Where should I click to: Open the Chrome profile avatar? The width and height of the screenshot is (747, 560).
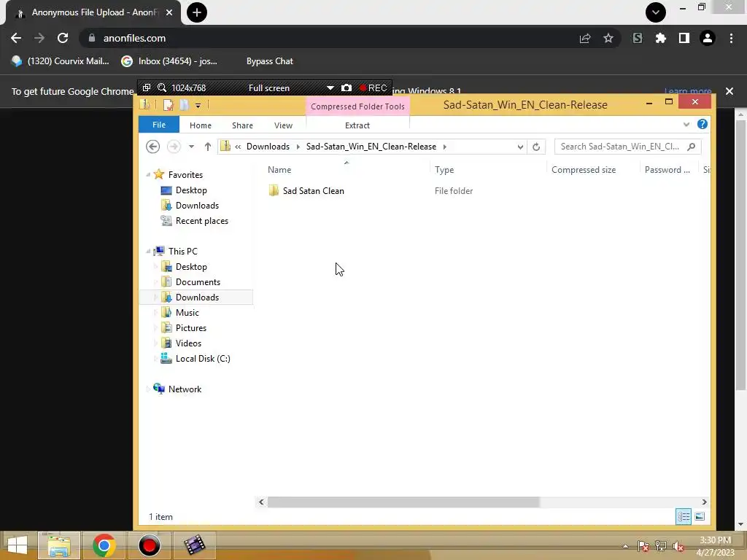tap(708, 38)
